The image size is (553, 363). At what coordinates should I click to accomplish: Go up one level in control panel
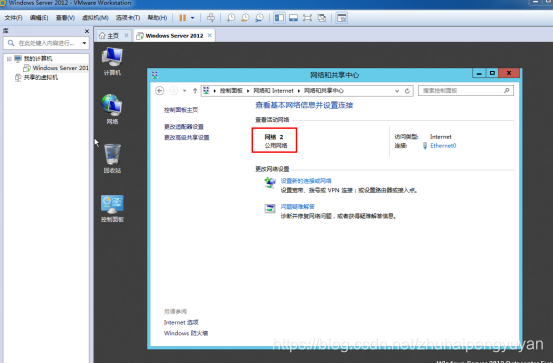coord(195,91)
